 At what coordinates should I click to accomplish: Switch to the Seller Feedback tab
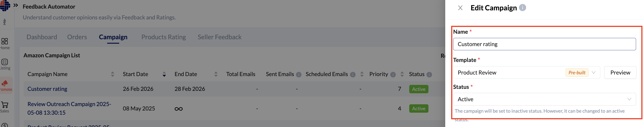[220, 37]
